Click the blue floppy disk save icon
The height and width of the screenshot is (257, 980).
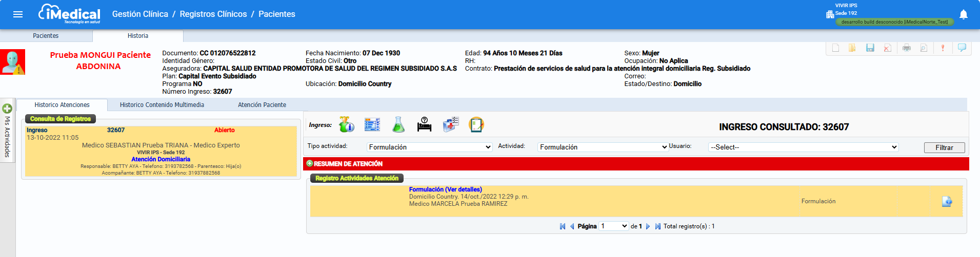coord(870,48)
